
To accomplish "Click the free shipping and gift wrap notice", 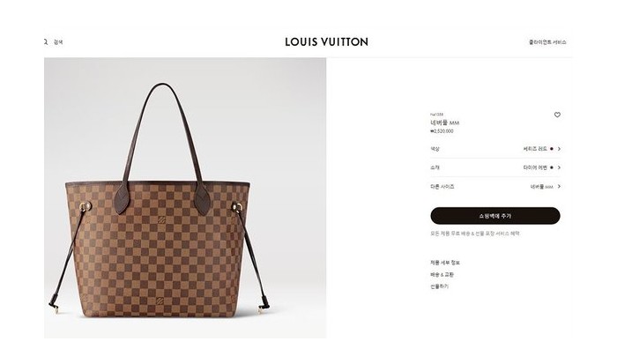I will pos(475,234).
